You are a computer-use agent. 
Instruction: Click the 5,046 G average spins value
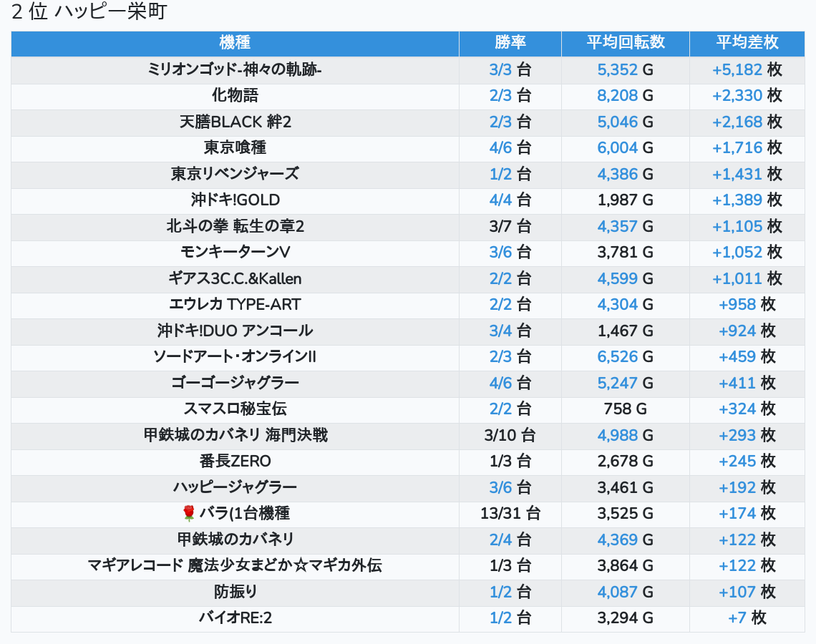click(x=625, y=122)
